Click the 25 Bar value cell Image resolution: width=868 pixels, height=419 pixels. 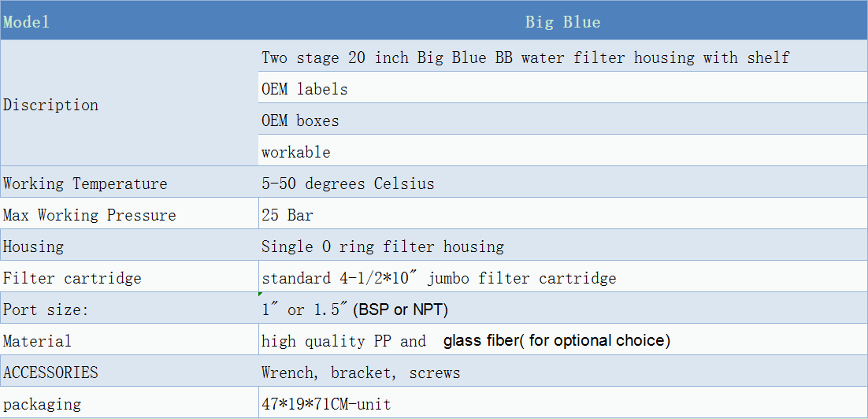point(563,213)
